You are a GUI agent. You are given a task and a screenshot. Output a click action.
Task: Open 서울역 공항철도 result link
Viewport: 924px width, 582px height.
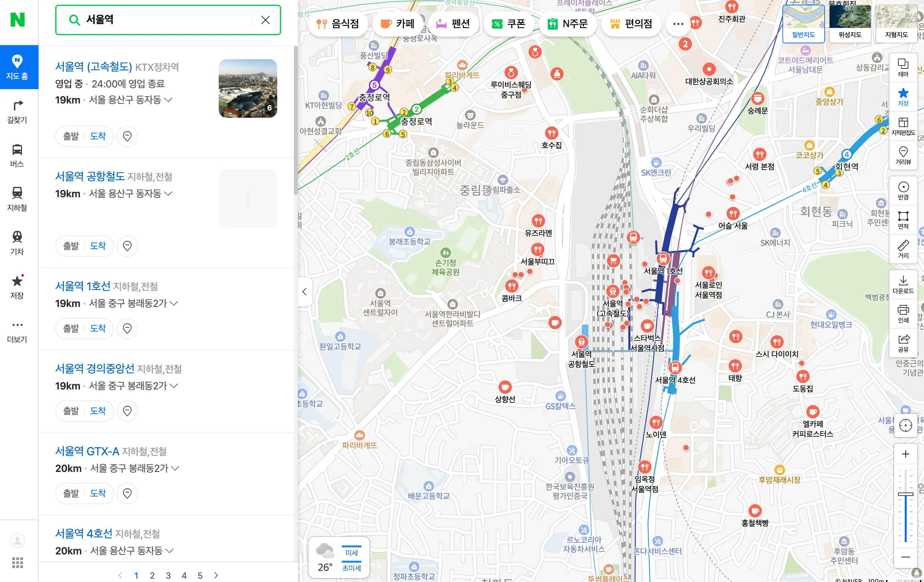[x=90, y=176]
